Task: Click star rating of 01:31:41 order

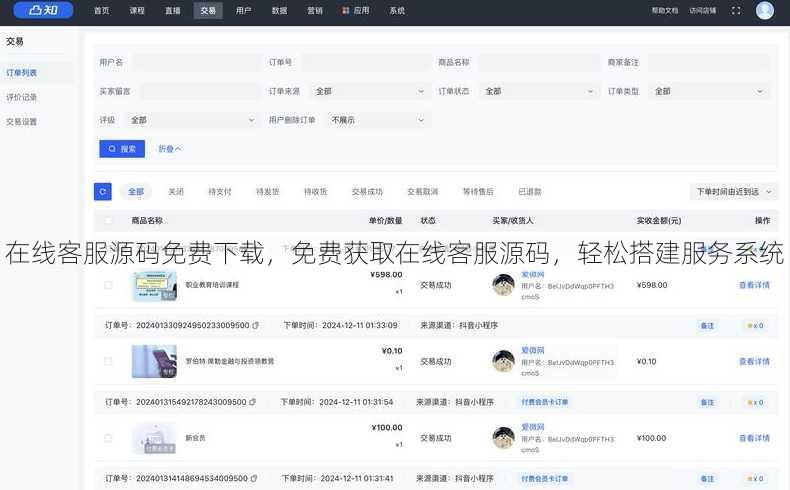Action: 755,478
